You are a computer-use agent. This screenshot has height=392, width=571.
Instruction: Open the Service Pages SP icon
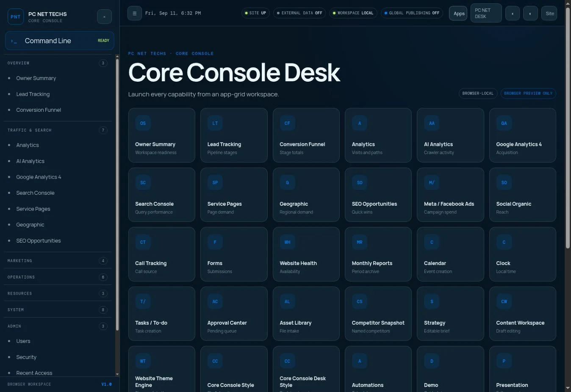click(x=215, y=183)
